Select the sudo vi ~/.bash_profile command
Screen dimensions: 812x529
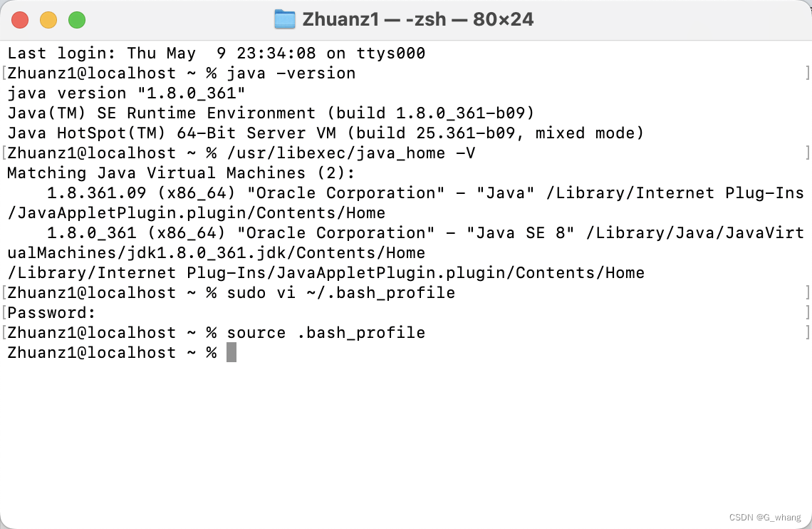(x=340, y=292)
